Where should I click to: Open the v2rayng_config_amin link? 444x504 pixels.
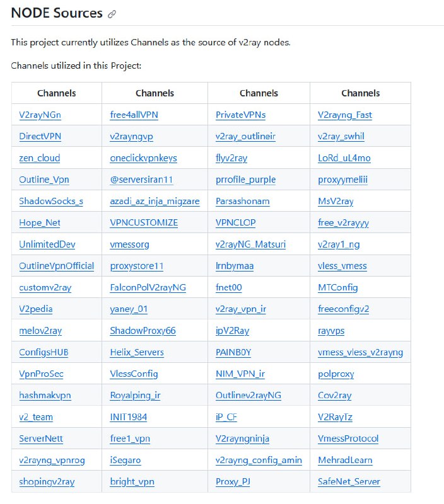(259, 460)
